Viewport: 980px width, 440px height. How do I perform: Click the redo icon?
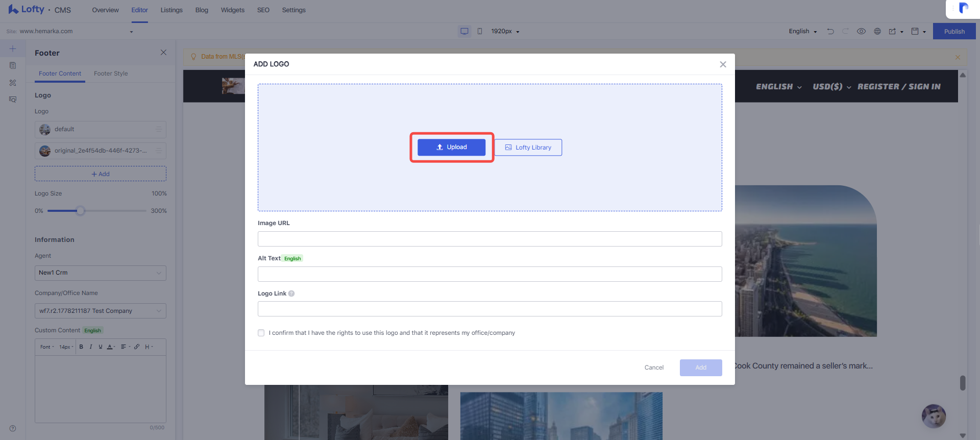point(845,31)
